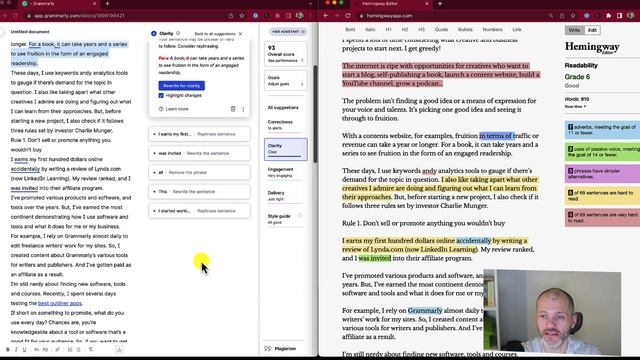Screen dimensions: 640x360
Task: Expand the 'I started worki...' rephrase suggestion
Action: [x=199, y=211]
